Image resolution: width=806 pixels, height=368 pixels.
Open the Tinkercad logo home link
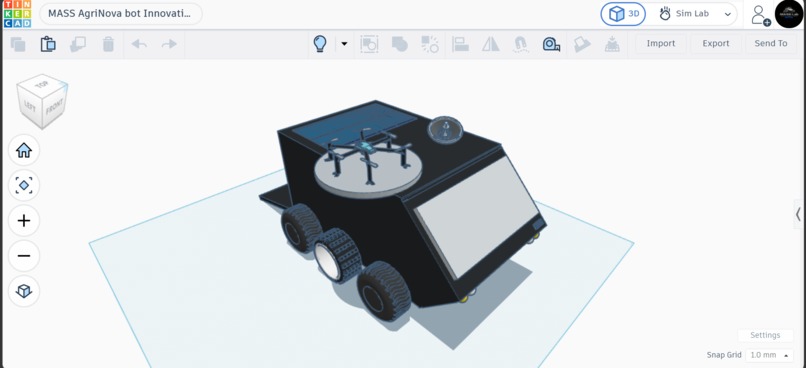pyautogui.click(x=17, y=14)
